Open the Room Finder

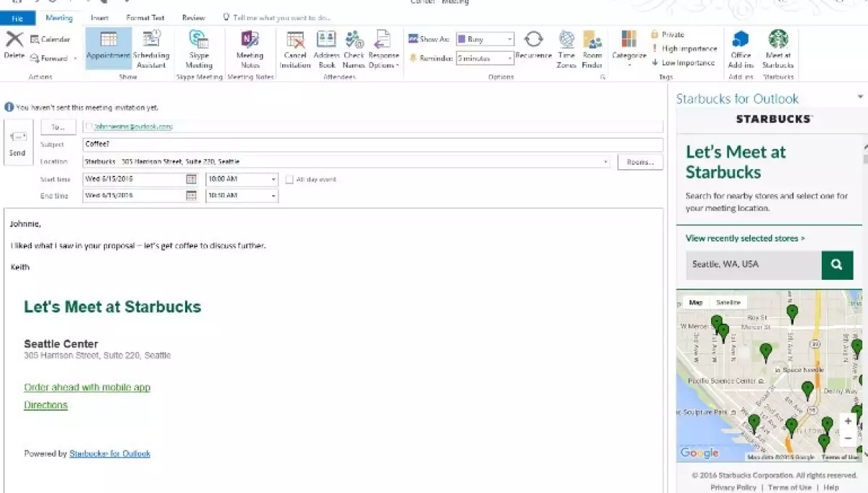point(592,40)
